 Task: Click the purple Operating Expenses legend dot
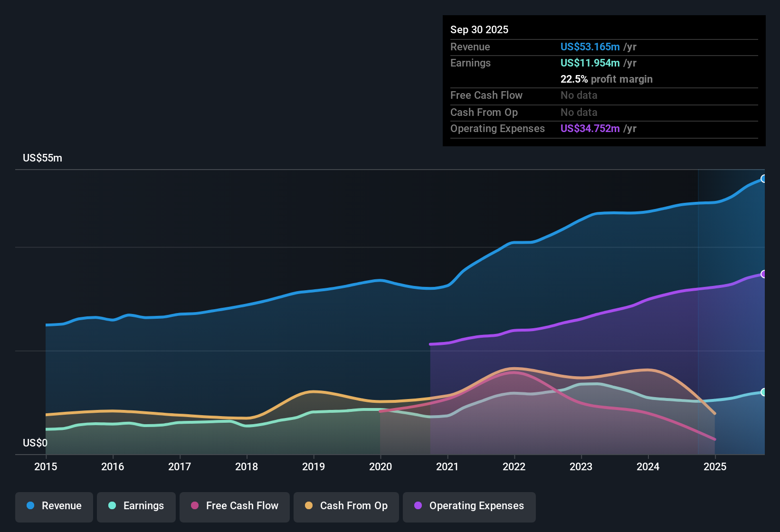[x=418, y=505]
